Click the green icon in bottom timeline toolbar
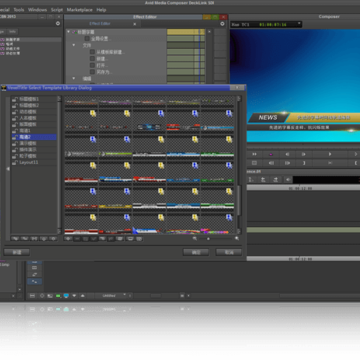This screenshot has width=360, height=360. [58, 296]
